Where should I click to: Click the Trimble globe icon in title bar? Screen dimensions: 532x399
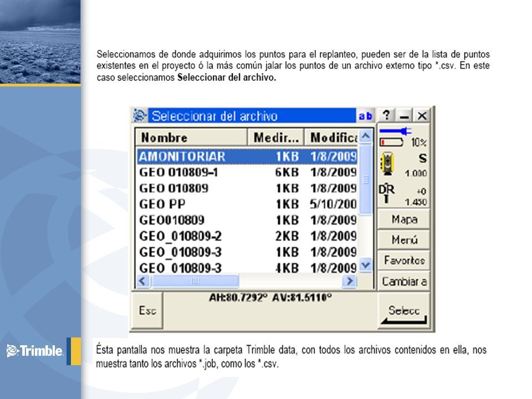[x=140, y=116]
